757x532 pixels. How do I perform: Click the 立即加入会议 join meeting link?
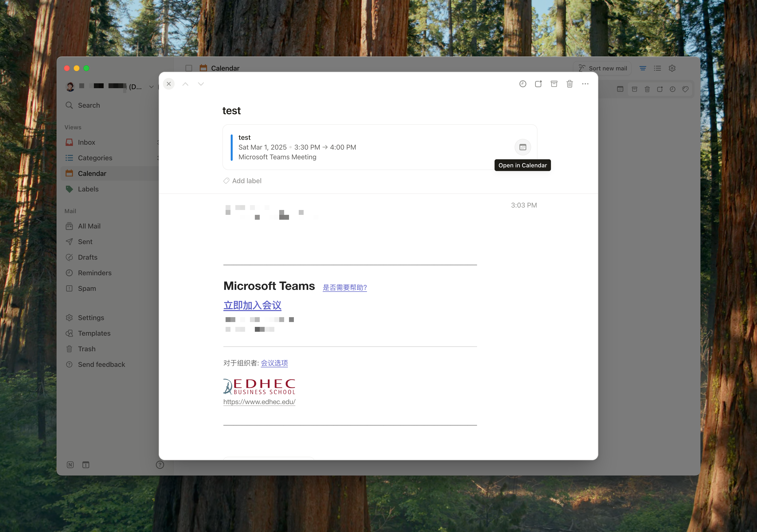point(252,305)
